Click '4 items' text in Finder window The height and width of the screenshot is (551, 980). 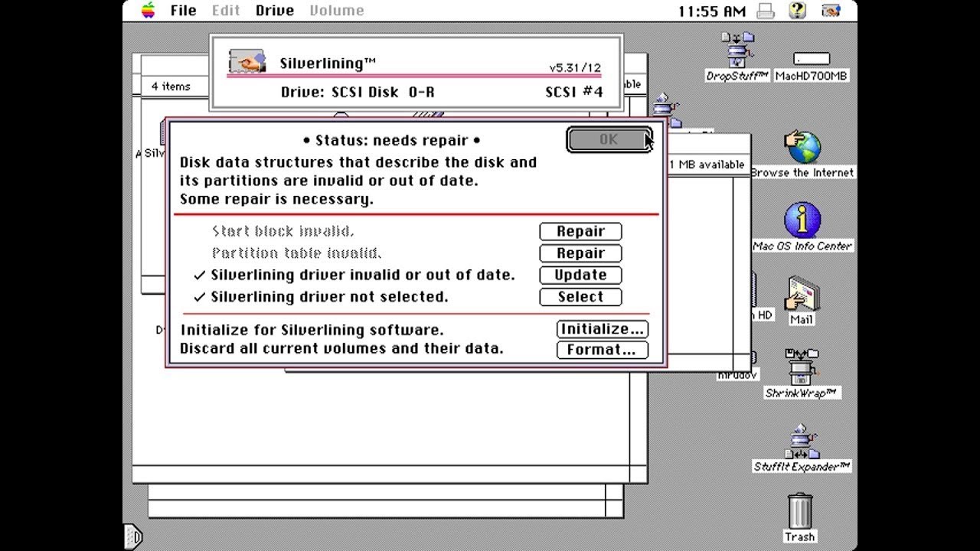[171, 86]
